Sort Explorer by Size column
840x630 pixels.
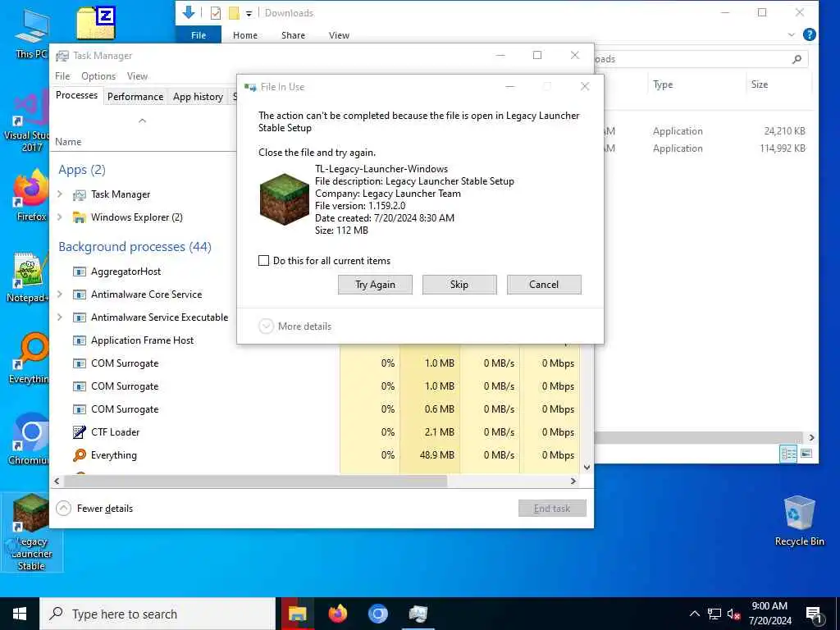[x=759, y=84]
